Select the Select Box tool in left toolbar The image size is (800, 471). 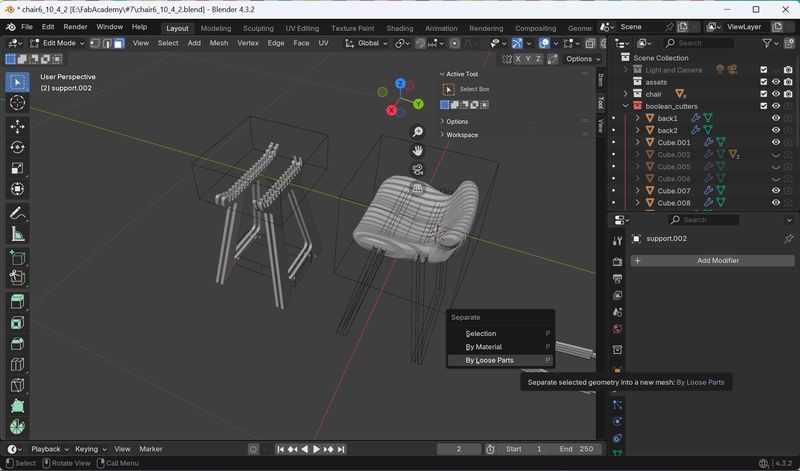pos(17,82)
